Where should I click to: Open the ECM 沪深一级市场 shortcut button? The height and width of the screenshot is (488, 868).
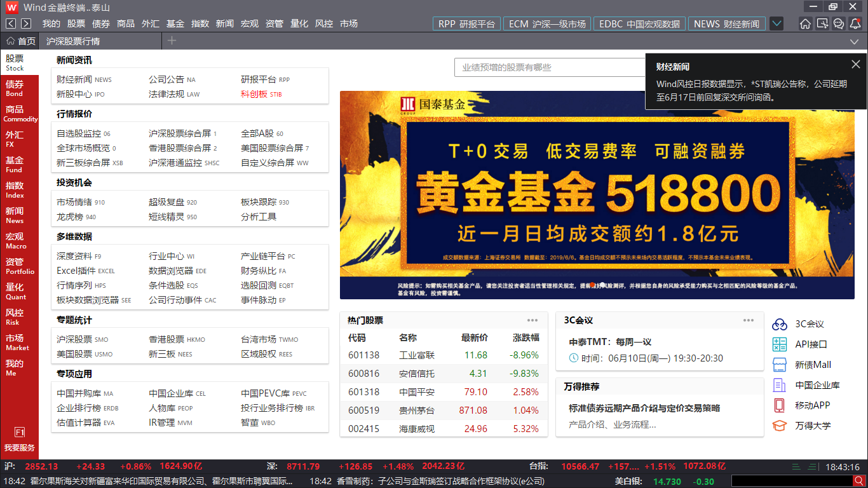pyautogui.click(x=547, y=24)
